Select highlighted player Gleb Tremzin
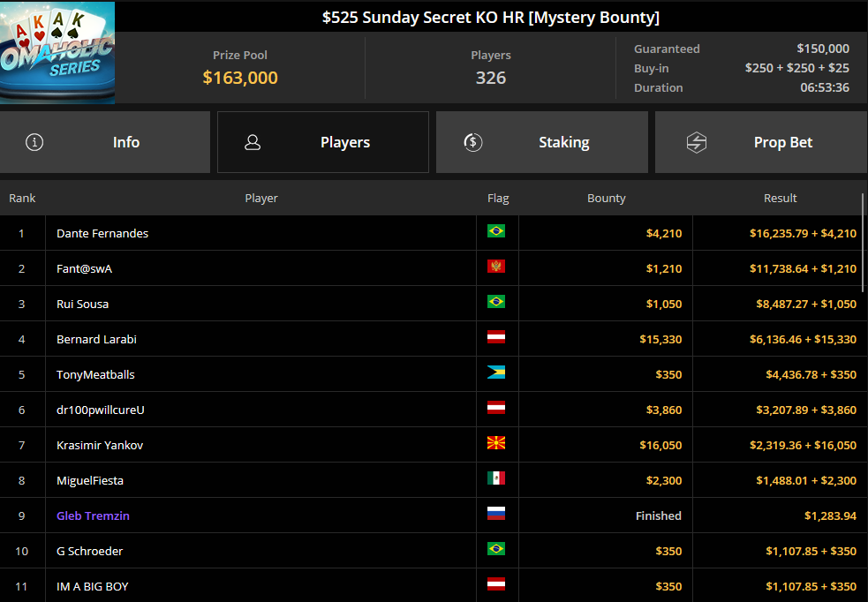 click(x=93, y=515)
